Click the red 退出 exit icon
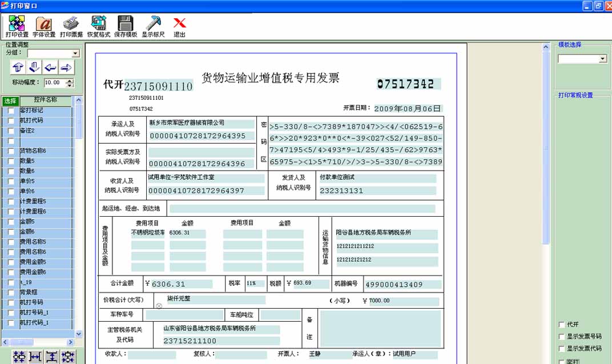Image resolution: width=612 pixels, height=364 pixels. click(179, 26)
